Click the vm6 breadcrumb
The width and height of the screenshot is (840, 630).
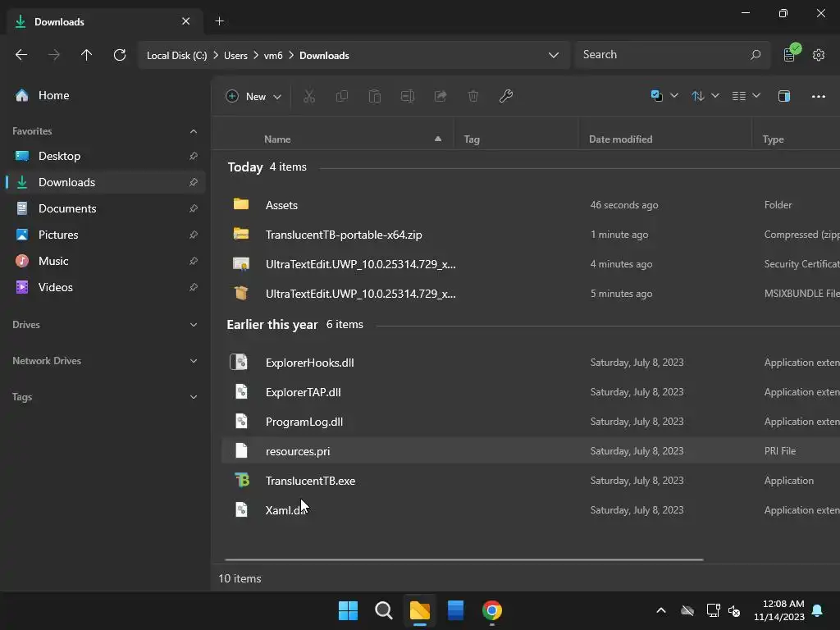coord(273,55)
